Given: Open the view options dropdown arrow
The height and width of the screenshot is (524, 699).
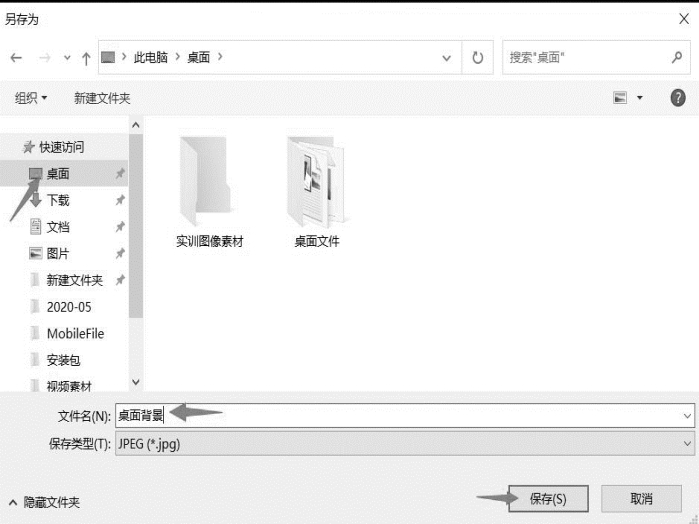Looking at the screenshot, I should click(x=640, y=98).
